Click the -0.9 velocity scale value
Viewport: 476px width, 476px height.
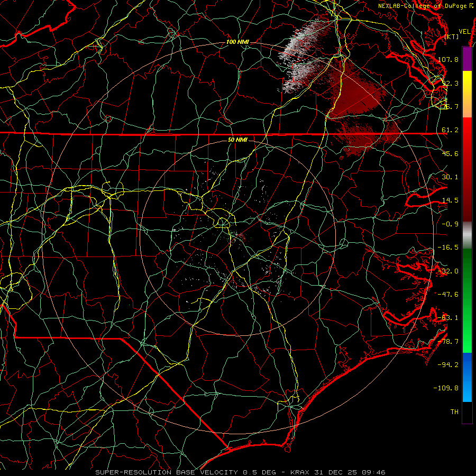[451, 224]
